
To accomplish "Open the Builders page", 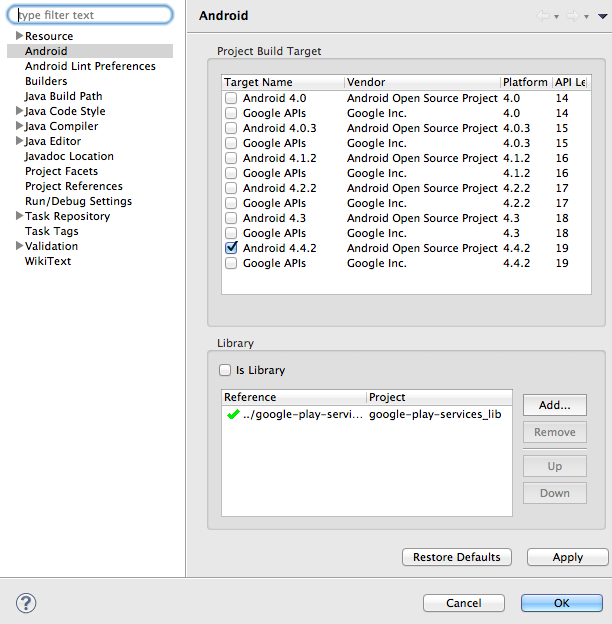I will 46,81.
